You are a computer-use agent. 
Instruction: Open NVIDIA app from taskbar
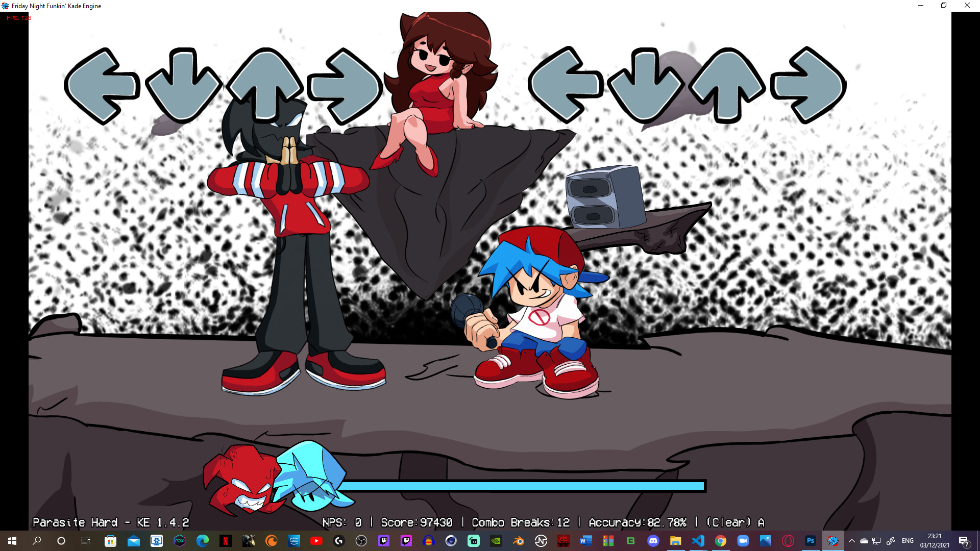pos(496,541)
